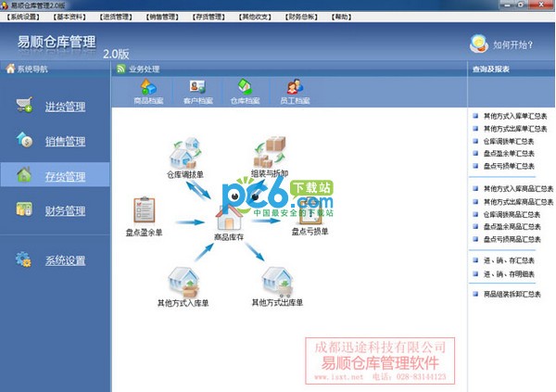The image size is (556, 392).
Task: Open the 【系统设置】 menu
Action: [23, 17]
